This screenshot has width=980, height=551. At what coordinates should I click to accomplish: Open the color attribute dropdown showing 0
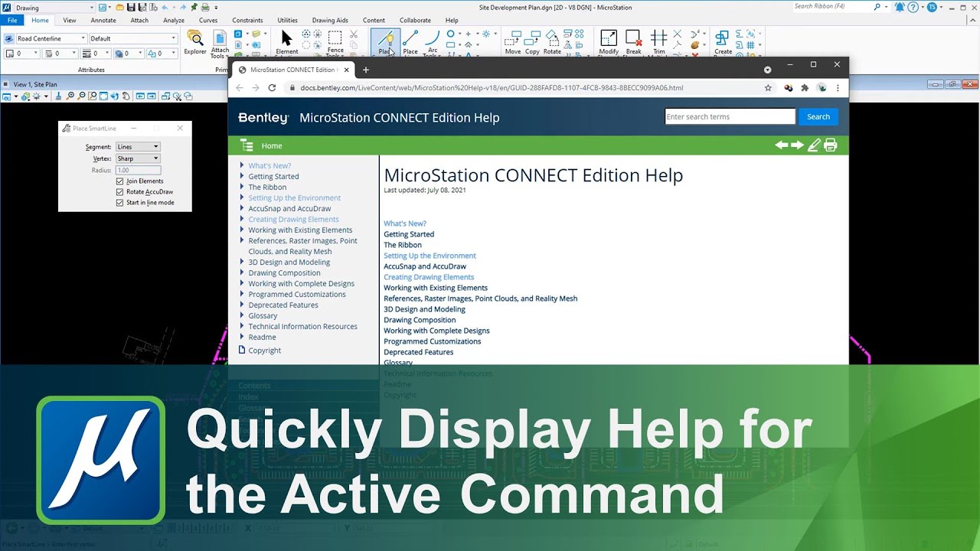(x=22, y=54)
